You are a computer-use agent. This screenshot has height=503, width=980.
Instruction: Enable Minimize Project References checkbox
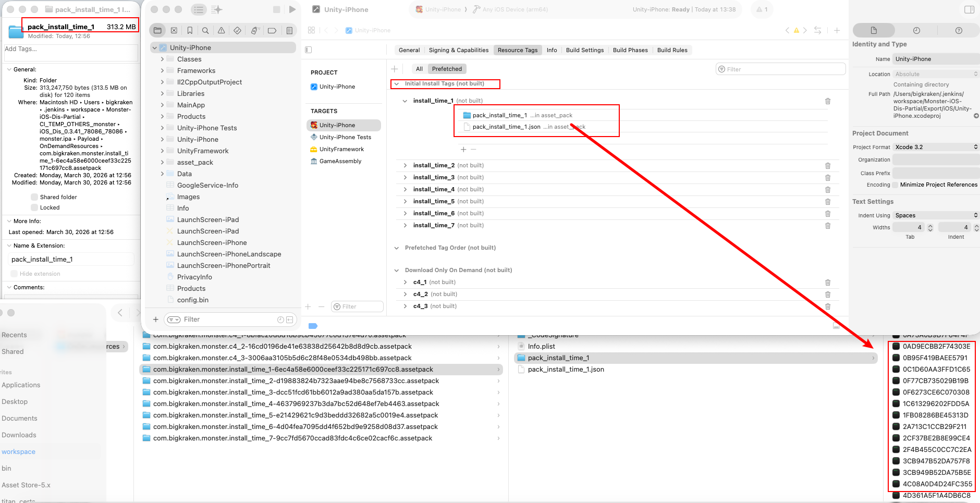click(x=896, y=185)
